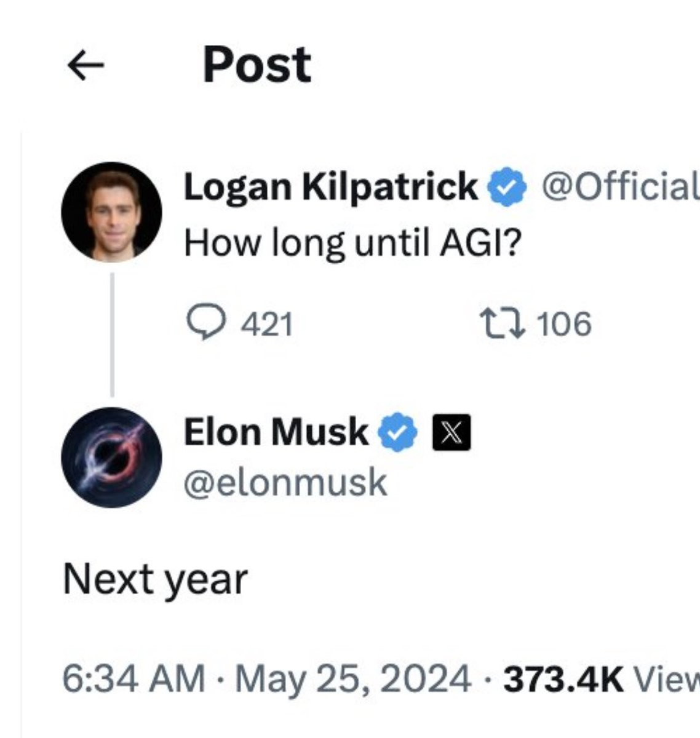
Task: Open Elon Musk's black hole avatar
Action: [x=112, y=458]
